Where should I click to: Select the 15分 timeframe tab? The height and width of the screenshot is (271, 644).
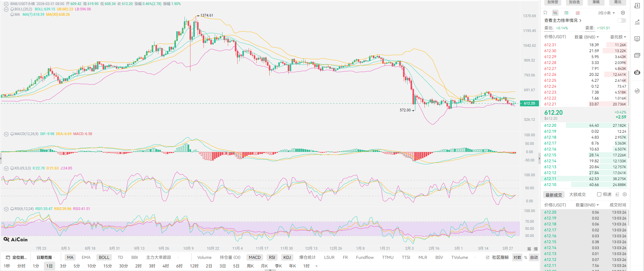[x=107, y=266]
